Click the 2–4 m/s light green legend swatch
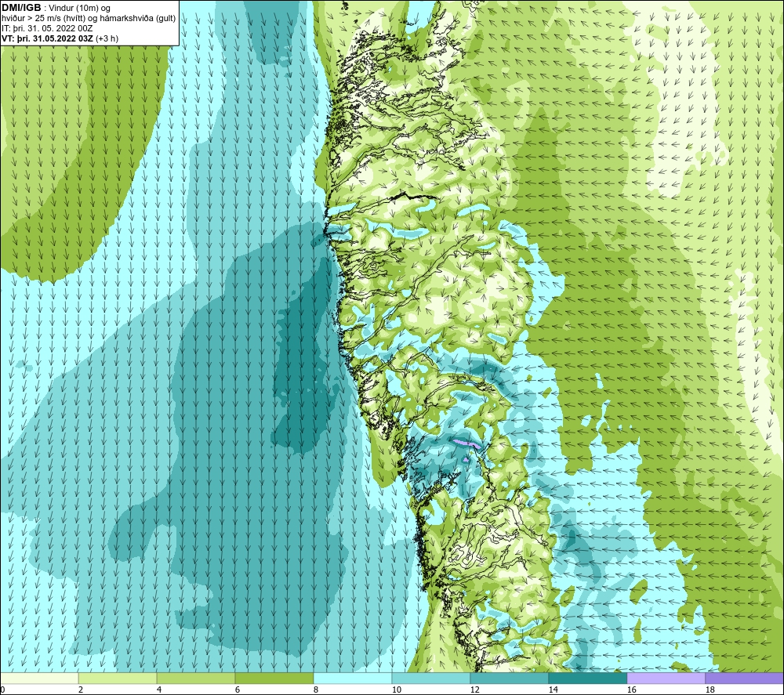Image resolution: width=784 pixels, height=695 pixels. (118, 678)
